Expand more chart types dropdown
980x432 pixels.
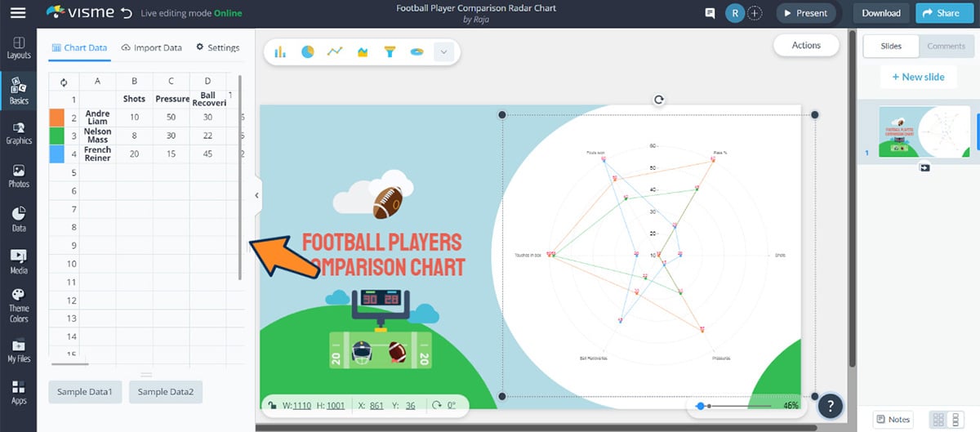(443, 51)
